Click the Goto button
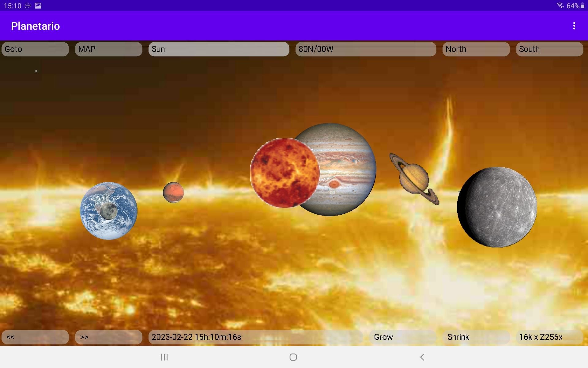Viewport: 588px width, 368px height. pyautogui.click(x=35, y=49)
